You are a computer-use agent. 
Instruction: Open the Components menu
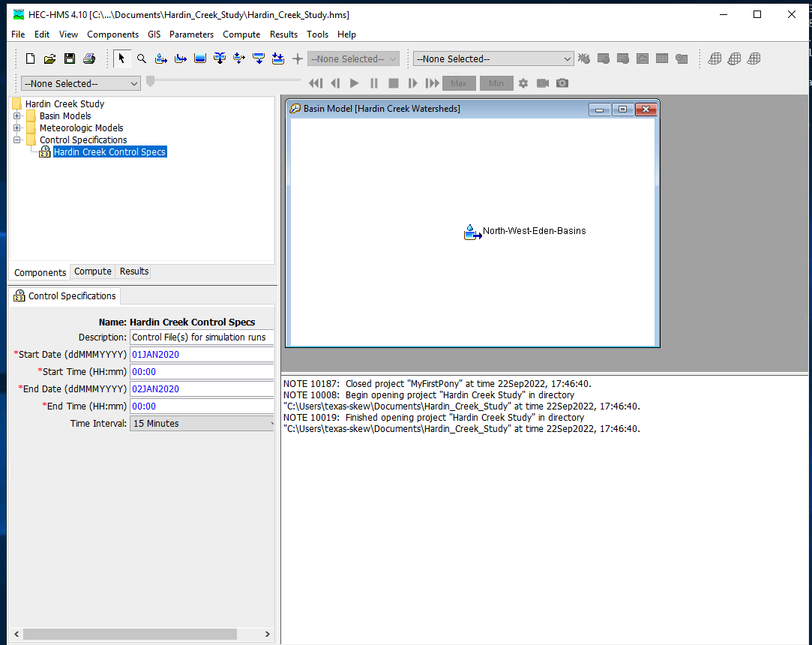[x=112, y=34]
